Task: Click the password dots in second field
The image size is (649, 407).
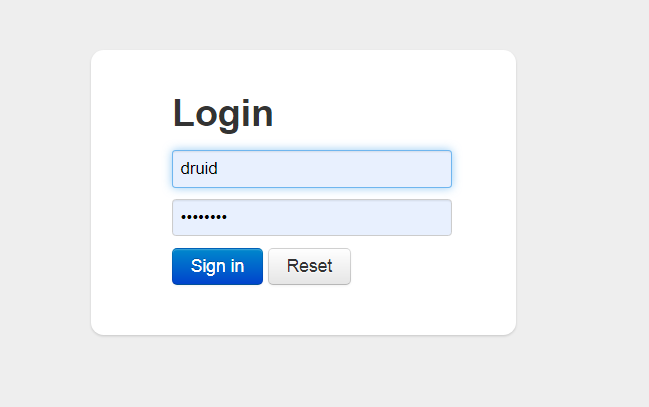Action: (x=204, y=218)
